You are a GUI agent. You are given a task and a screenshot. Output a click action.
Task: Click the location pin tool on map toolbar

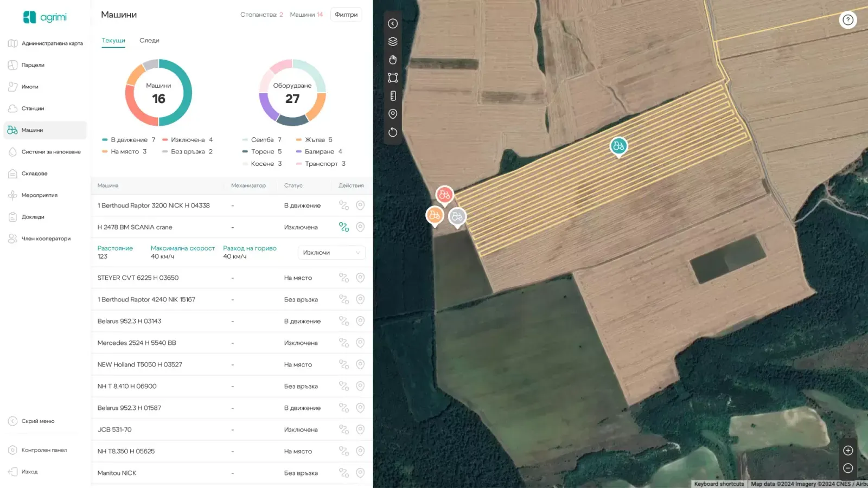[x=393, y=114]
